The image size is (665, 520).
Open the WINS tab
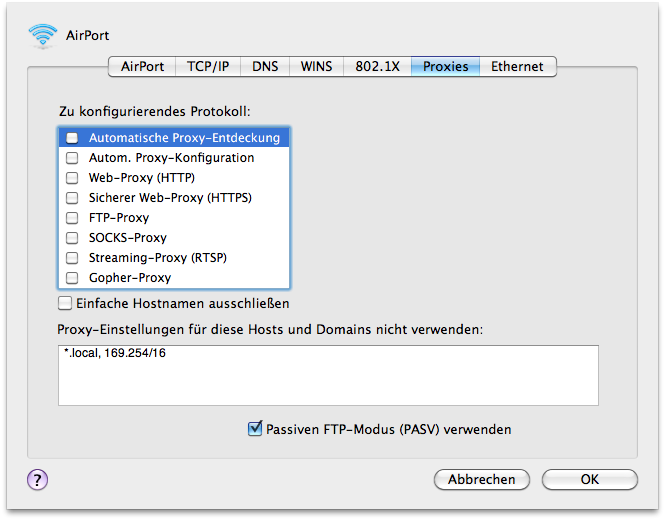316,67
